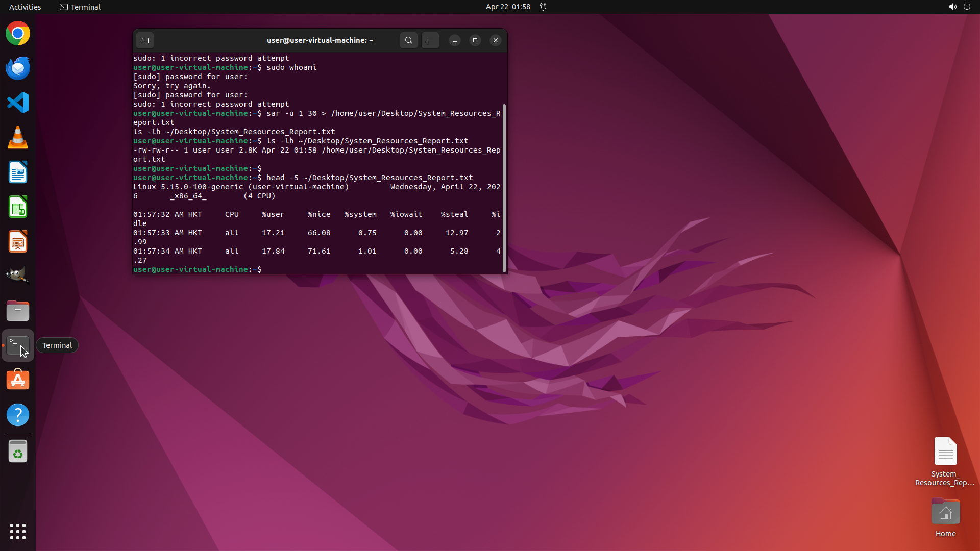Launch VLC media player

tap(18, 138)
